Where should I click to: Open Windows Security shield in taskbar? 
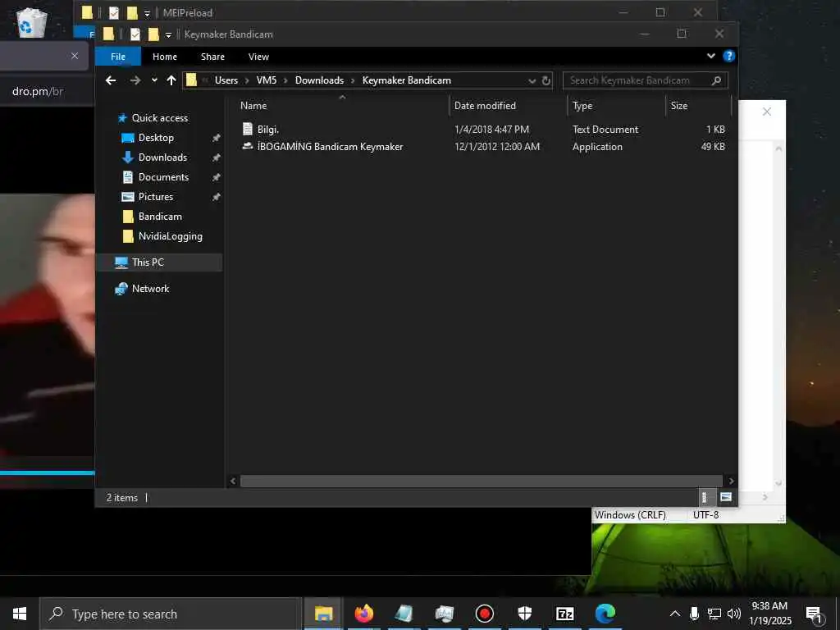point(524,614)
